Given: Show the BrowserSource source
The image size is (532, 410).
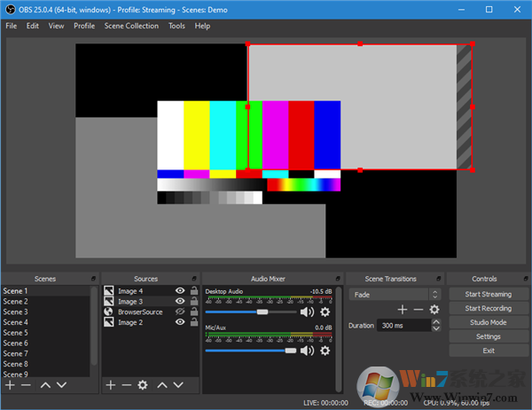Looking at the screenshot, I should (x=180, y=312).
